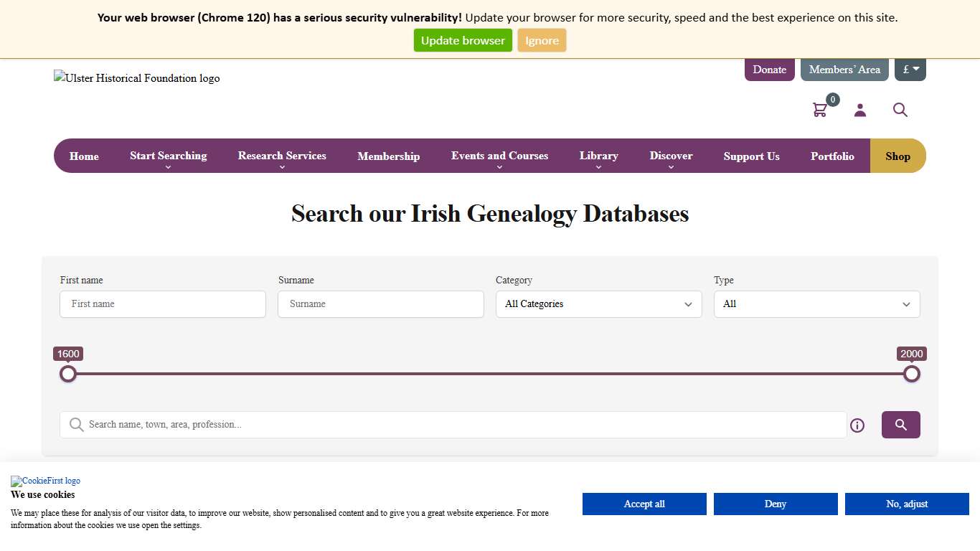Select Home in the navigation menu
Screen dimensions: 980x551
point(84,156)
